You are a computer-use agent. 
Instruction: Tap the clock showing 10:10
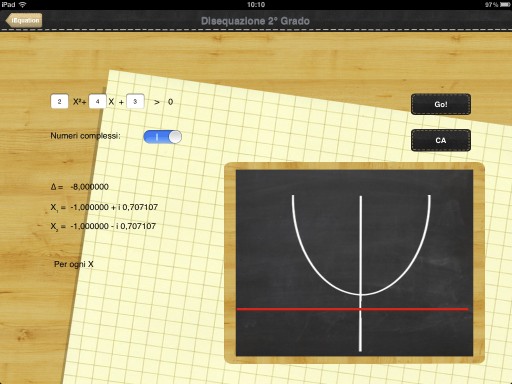pyautogui.click(x=256, y=5)
